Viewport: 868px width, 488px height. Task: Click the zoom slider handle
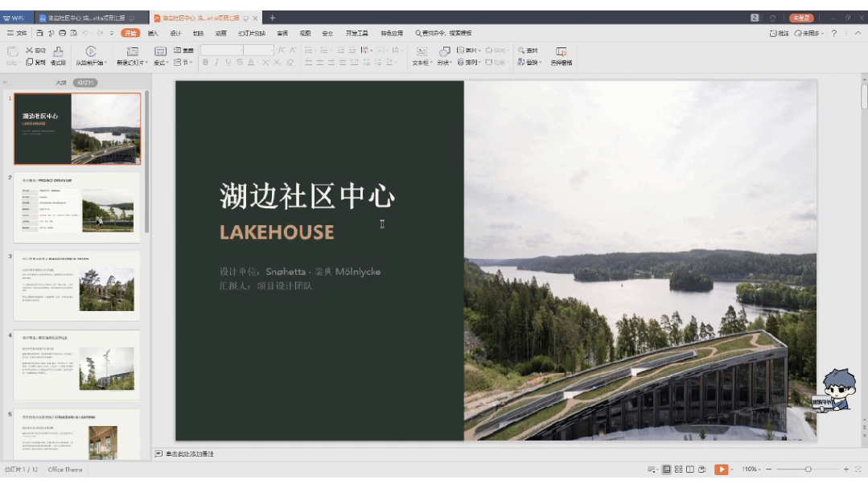pyautogui.click(x=808, y=470)
